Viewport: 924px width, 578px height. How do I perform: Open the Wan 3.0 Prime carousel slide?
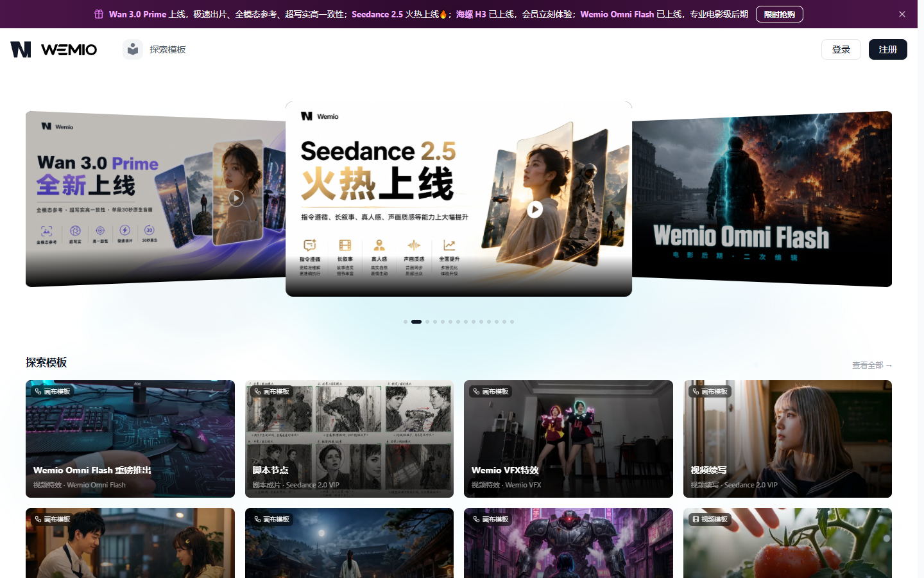[155, 199]
